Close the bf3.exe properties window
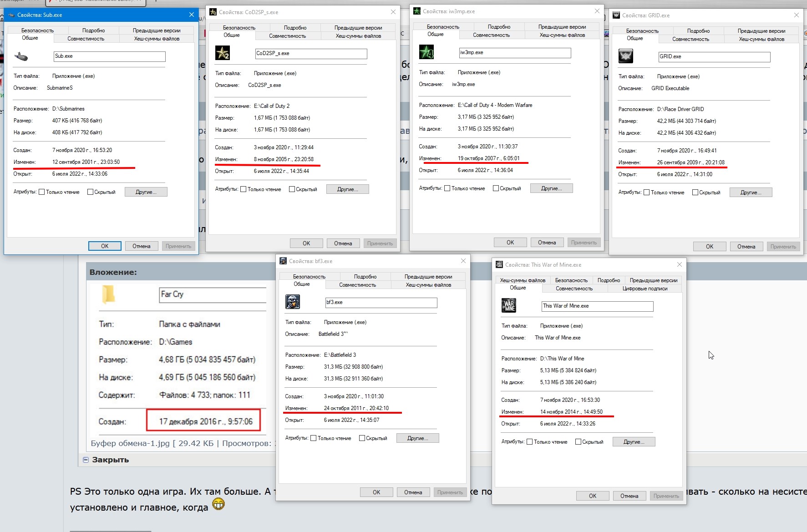The image size is (807, 532). pyautogui.click(x=463, y=261)
